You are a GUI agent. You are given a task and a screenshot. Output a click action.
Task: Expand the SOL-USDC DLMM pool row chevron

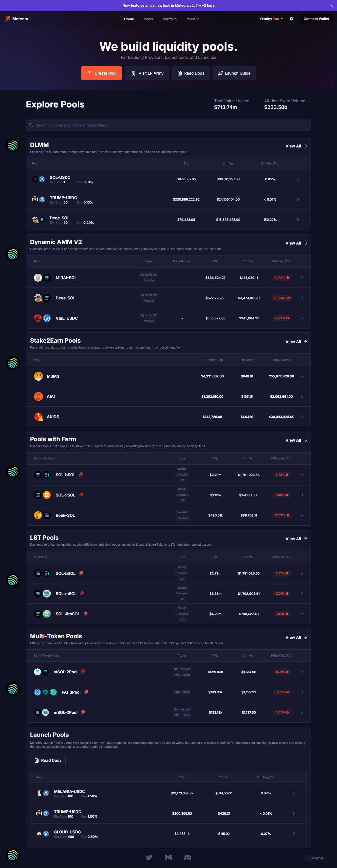pyautogui.click(x=298, y=179)
